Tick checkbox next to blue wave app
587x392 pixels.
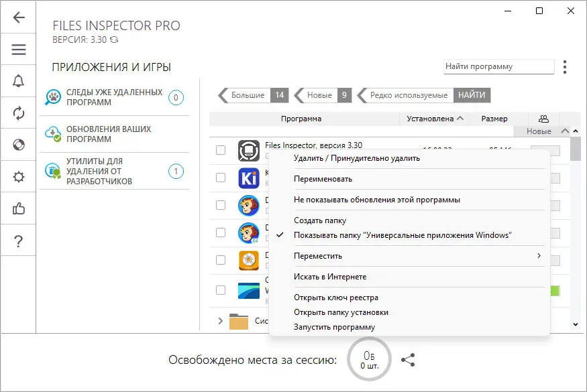tap(221, 290)
